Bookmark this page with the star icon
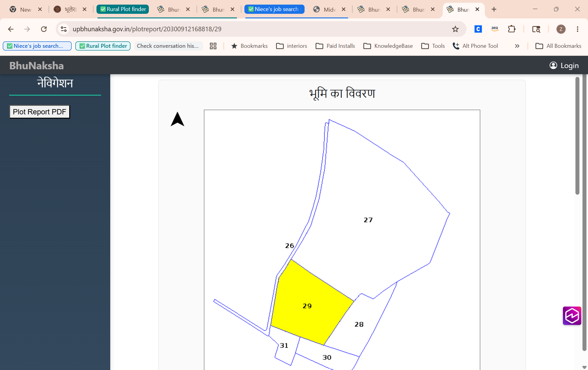The height and width of the screenshot is (370, 588). click(x=455, y=29)
